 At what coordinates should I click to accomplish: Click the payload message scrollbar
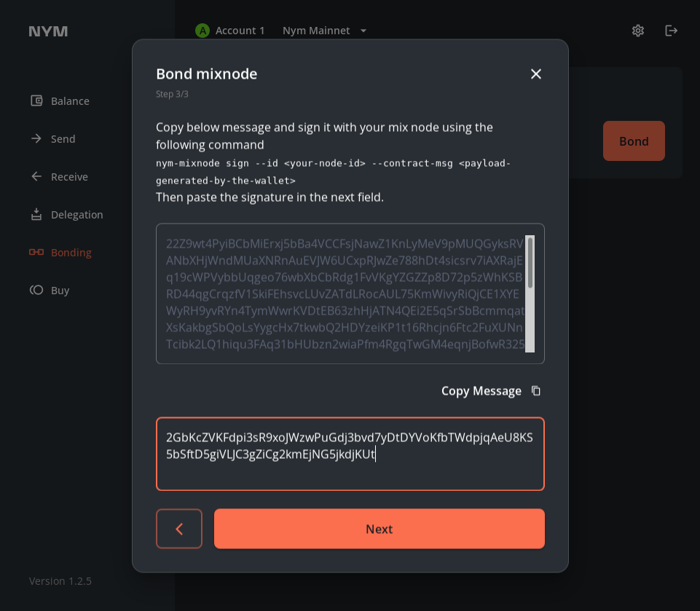[x=530, y=264]
